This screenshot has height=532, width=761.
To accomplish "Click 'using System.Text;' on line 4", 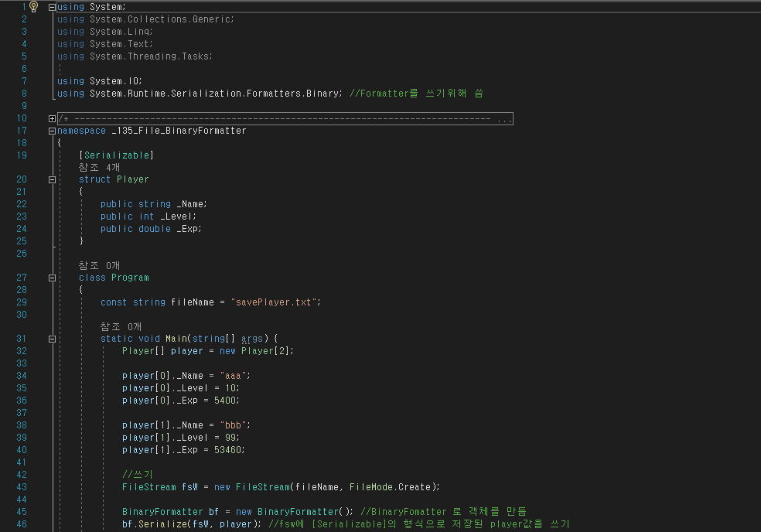I will coord(105,44).
